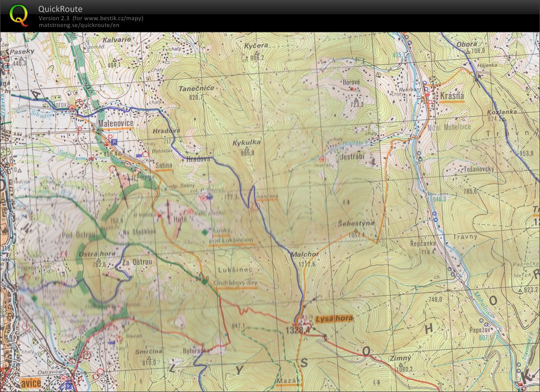Click the Butořanka label
Image resolution: width=540 pixels, height=392 pixels.
(x=196, y=351)
